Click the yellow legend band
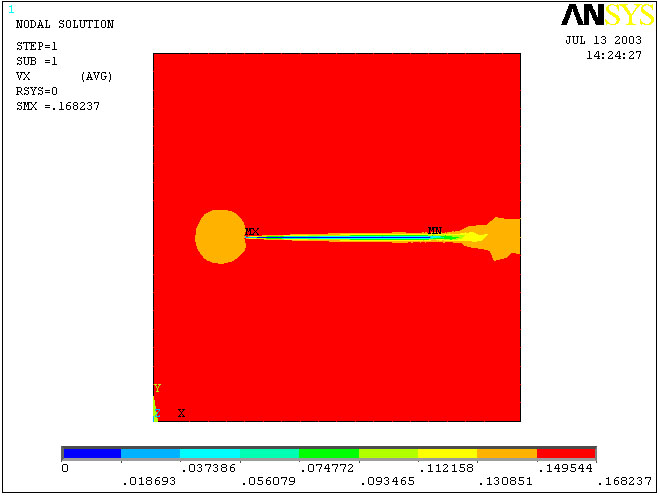660x497 pixels. [x=447, y=453]
